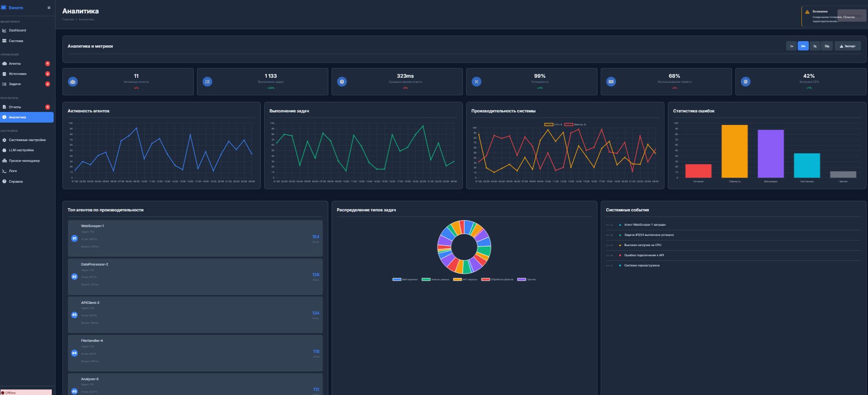Open LLM настройки in the sidebar

(21, 150)
